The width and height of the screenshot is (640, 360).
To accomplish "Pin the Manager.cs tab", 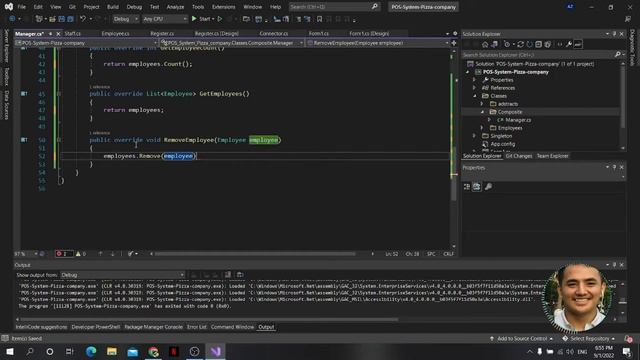I will (50, 33).
